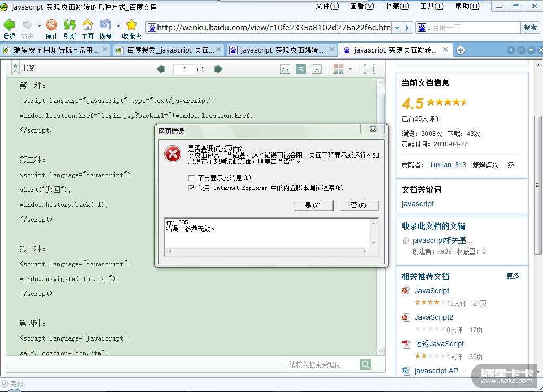Expand the address bar URL dropdown
The width and height of the screenshot is (543, 392).
[x=397, y=28]
